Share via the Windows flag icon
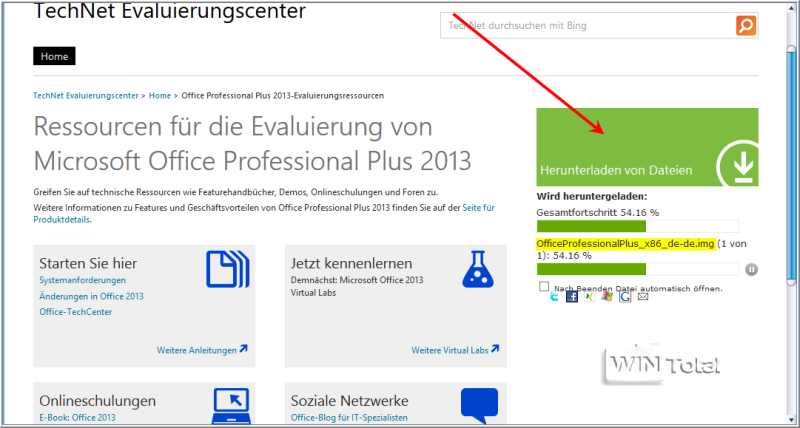The height and width of the screenshot is (428, 800). (x=607, y=296)
